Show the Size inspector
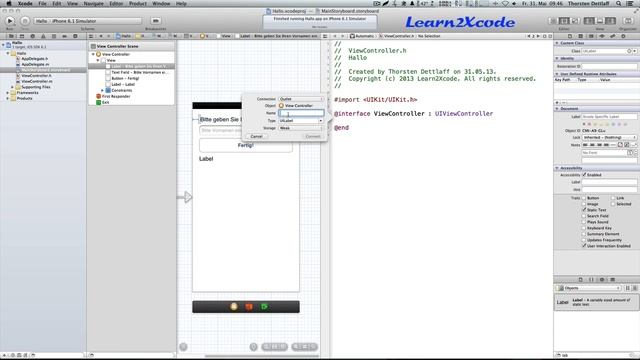640x360 pixels. point(612,36)
